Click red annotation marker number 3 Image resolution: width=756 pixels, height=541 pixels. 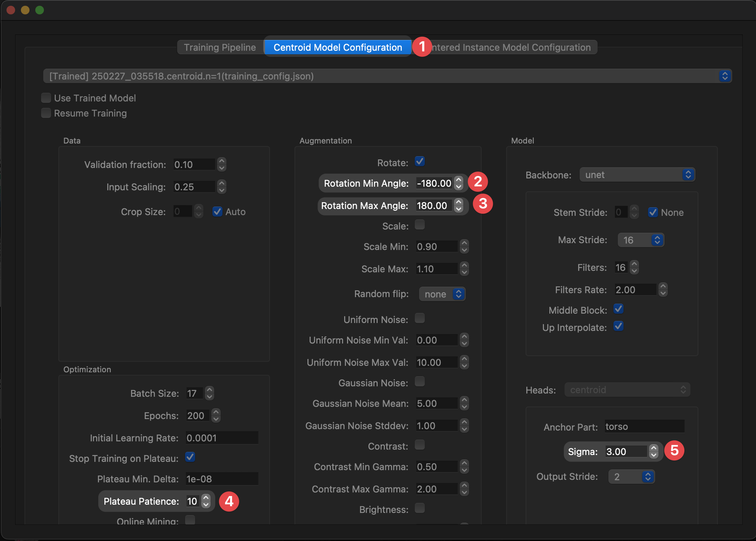[483, 204]
